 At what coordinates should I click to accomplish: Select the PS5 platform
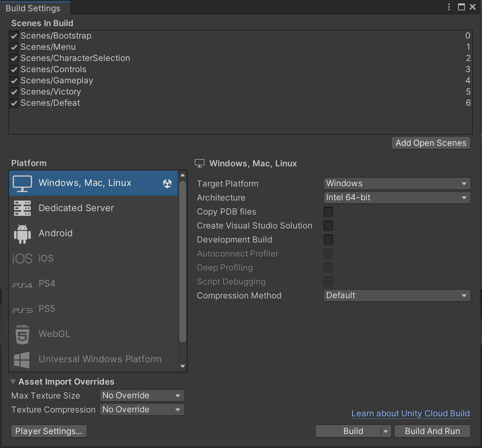[x=93, y=309]
